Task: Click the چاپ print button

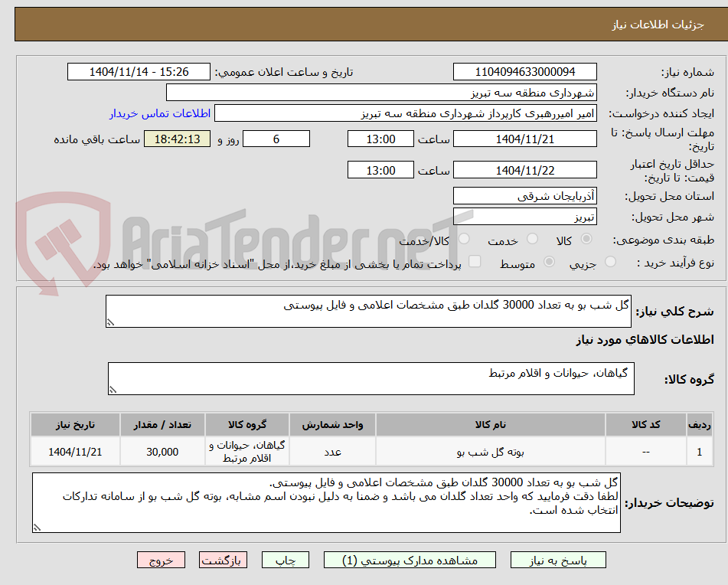Action: (x=285, y=560)
